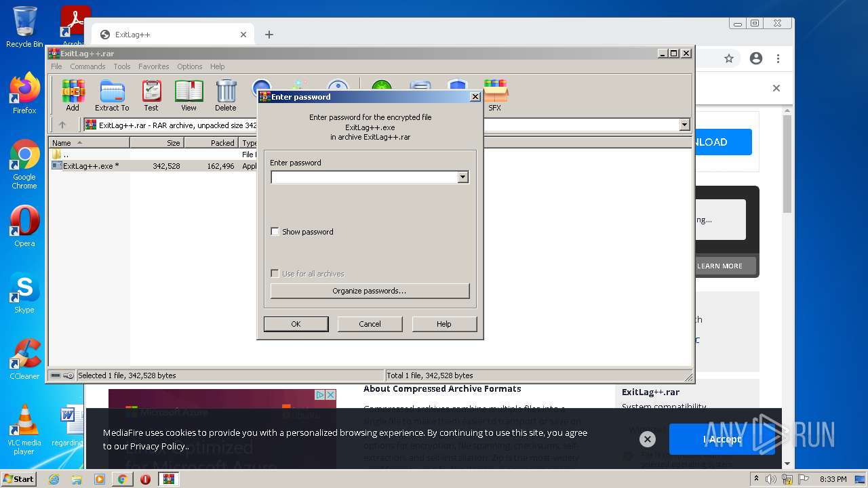Click the WinRAR taskbar button
Viewport: 868px width, 488px height.
(x=168, y=479)
